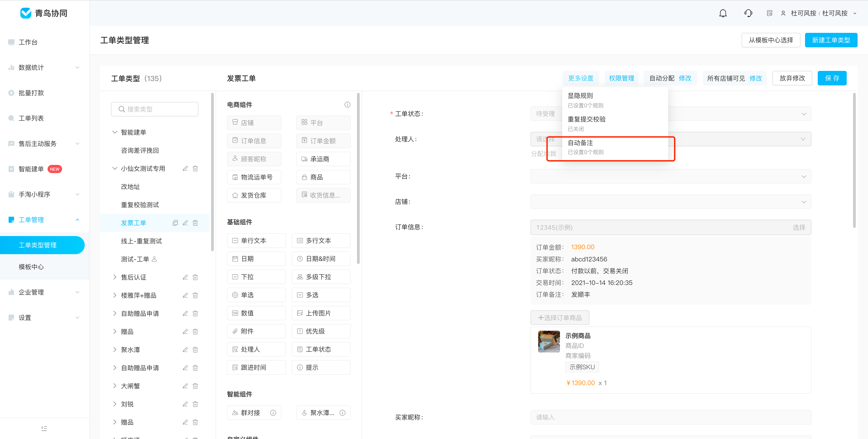Add the 发货仓库 component
Image resolution: width=868 pixels, height=439 pixels.
click(x=254, y=195)
